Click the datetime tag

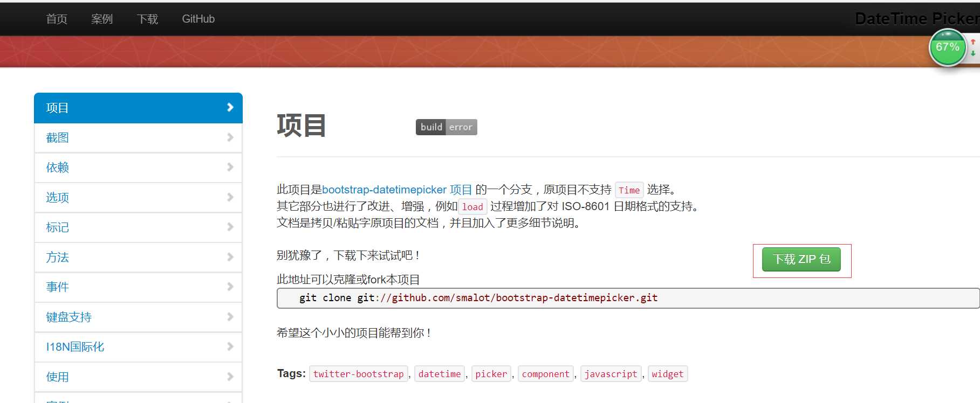tap(440, 374)
